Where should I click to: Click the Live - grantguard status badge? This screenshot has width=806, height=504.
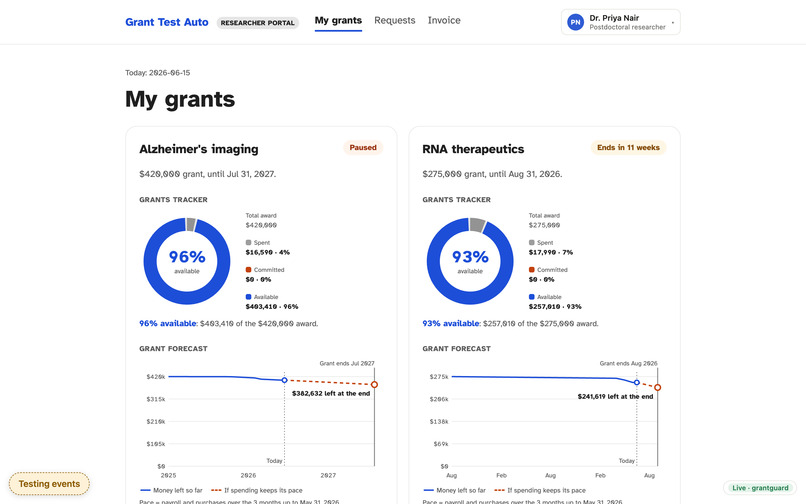pyautogui.click(x=760, y=488)
